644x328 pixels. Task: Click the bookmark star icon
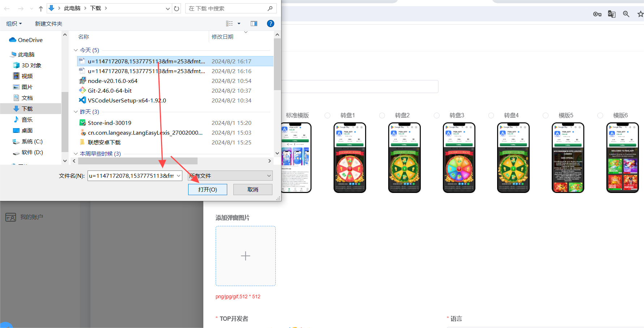coord(640,14)
